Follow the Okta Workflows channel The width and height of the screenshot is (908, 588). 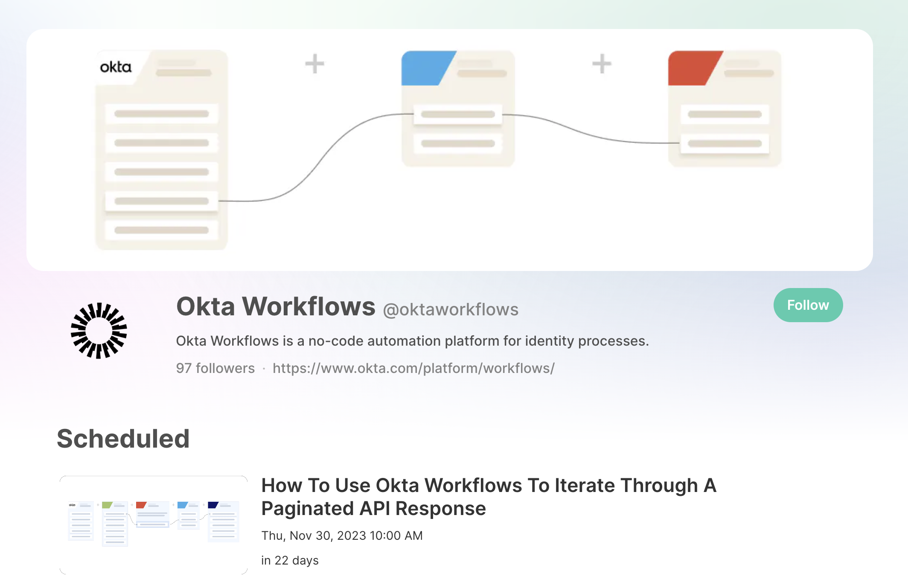[x=808, y=305]
